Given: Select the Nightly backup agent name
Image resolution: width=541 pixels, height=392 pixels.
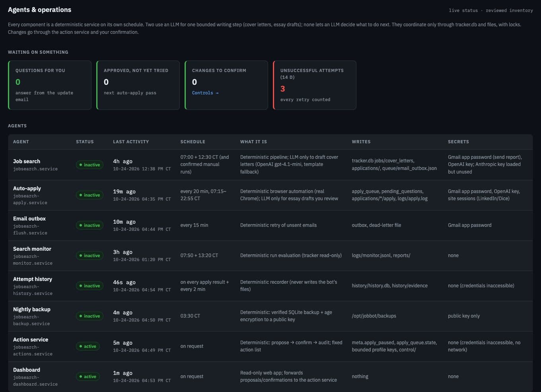Looking at the screenshot, I should pyautogui.click(x=32, y=309).
